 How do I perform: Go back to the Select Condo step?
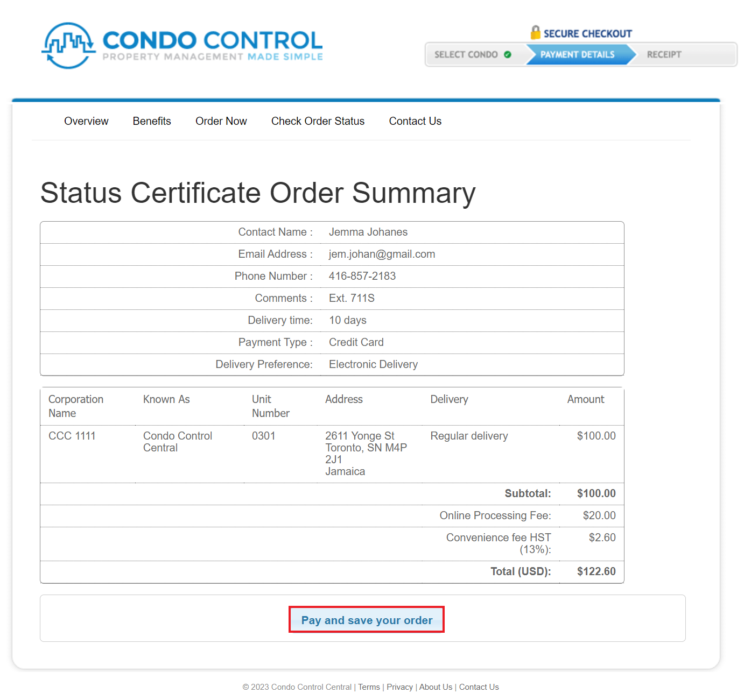click(466, 54)
